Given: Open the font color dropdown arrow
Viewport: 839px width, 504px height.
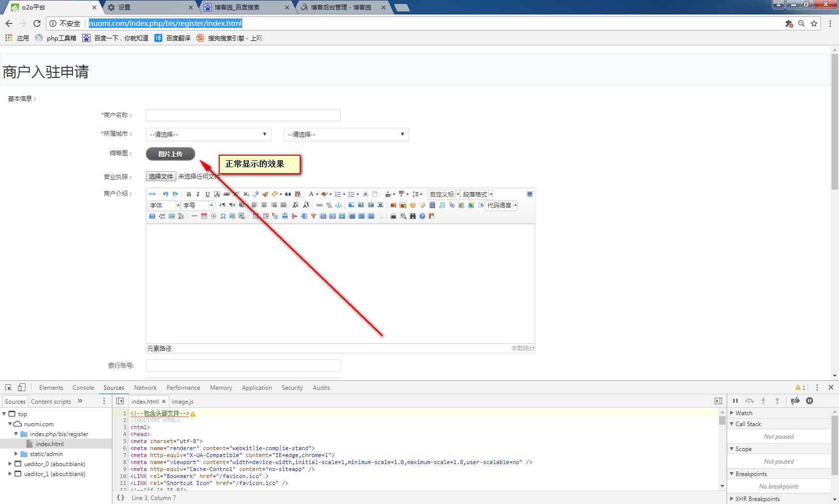Looking at the screenshot, I should (x=317, y=194).
